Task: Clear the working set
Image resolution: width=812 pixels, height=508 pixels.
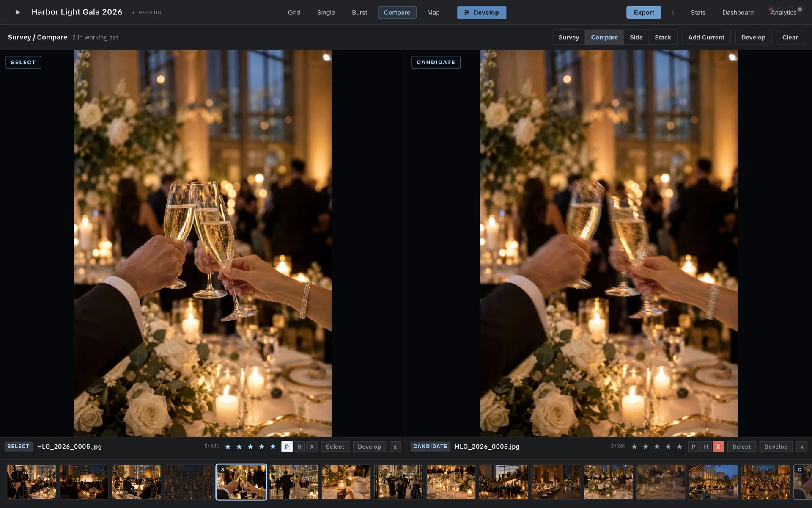Action: [790, 37]
